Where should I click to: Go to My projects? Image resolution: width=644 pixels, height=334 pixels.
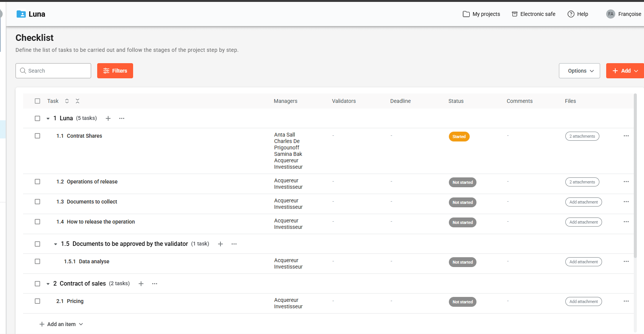(481, 14)
